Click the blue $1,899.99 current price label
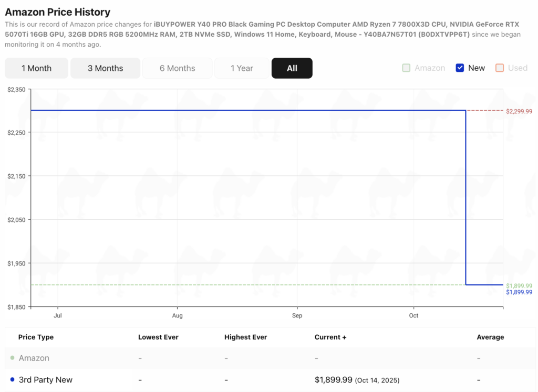538x392 pixels. coord(519,292)
